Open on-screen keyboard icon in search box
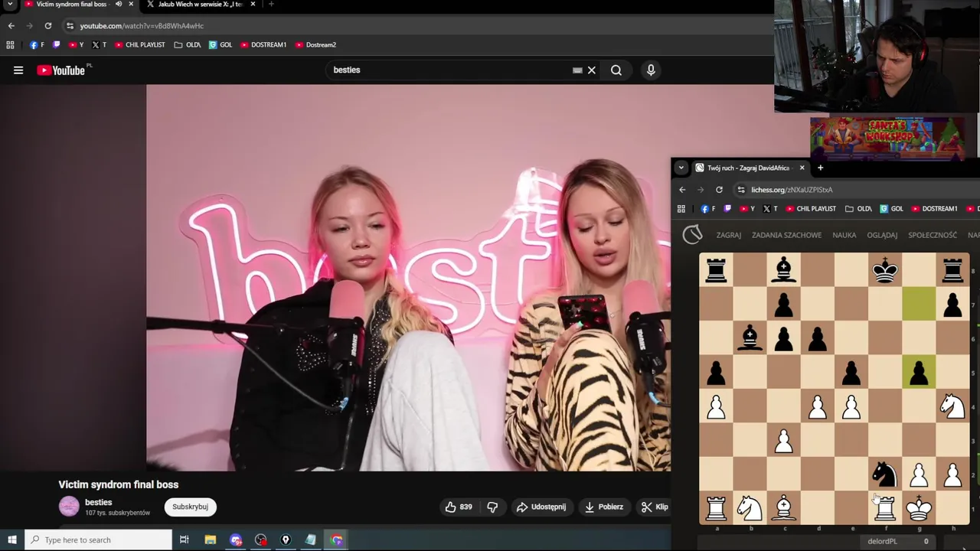Image resolution: width=980 pixels, height=551 pixels. click(x=577, y=70)
